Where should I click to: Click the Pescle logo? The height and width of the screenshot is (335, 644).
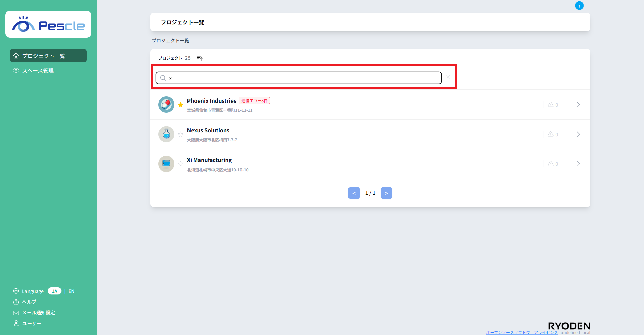(48, 24)
